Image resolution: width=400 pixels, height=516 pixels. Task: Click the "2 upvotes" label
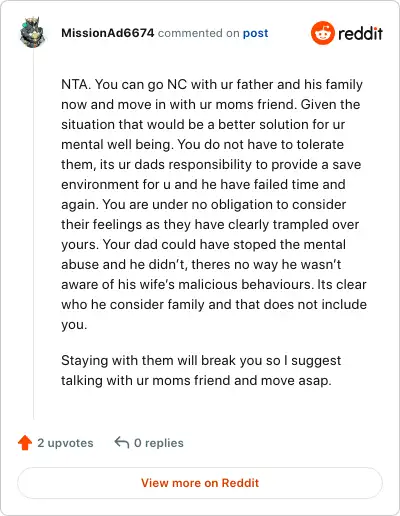point(65,443)
